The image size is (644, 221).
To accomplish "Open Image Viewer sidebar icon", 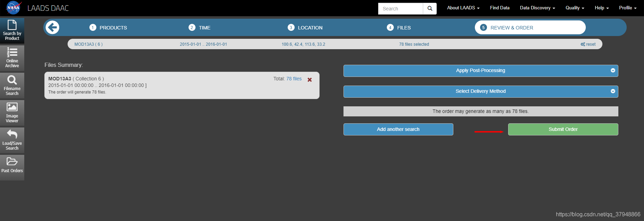I will [x=12, y=113].
